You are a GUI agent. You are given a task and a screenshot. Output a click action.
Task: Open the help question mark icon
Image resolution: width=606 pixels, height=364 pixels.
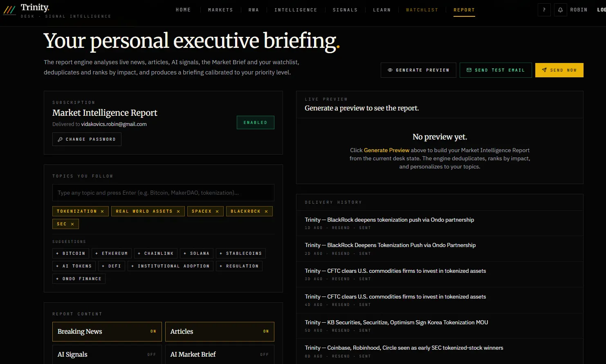pyautogui.click(x=544, y=10)
